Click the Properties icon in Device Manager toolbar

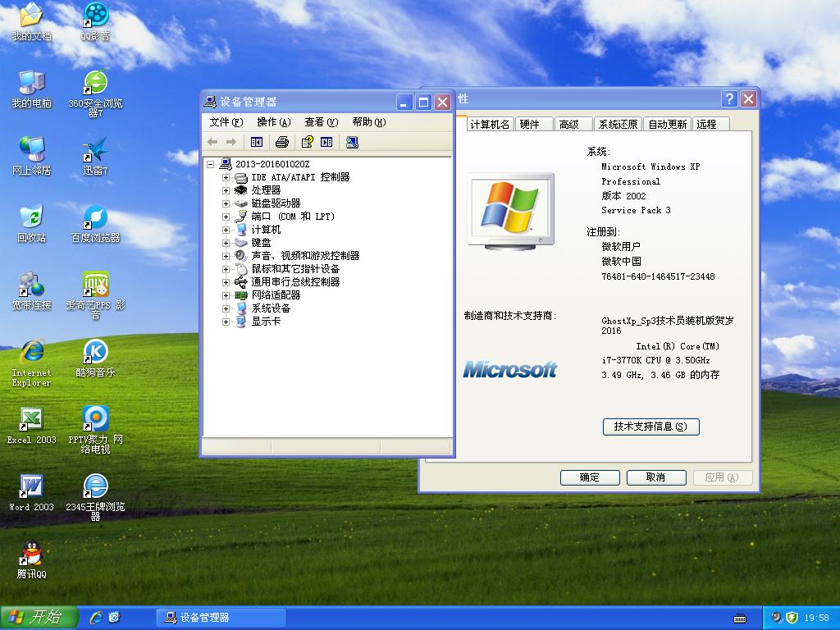pos(308,142)
